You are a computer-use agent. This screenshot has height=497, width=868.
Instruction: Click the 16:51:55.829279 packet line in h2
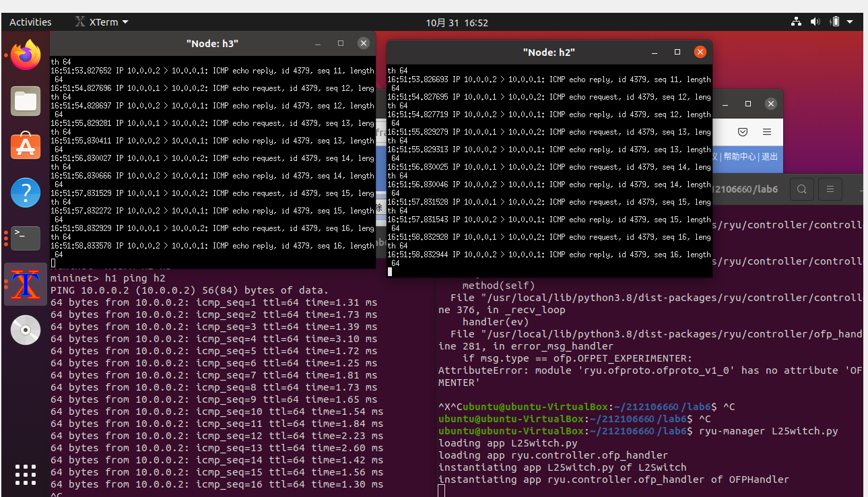(549, 132)
